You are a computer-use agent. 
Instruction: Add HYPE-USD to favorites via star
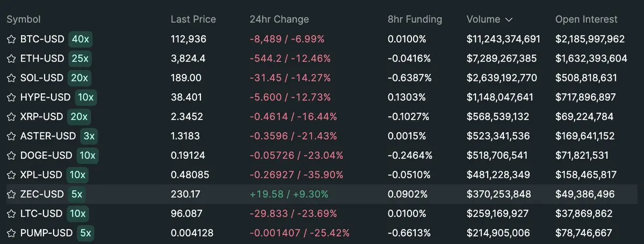[x=11, y=98]
